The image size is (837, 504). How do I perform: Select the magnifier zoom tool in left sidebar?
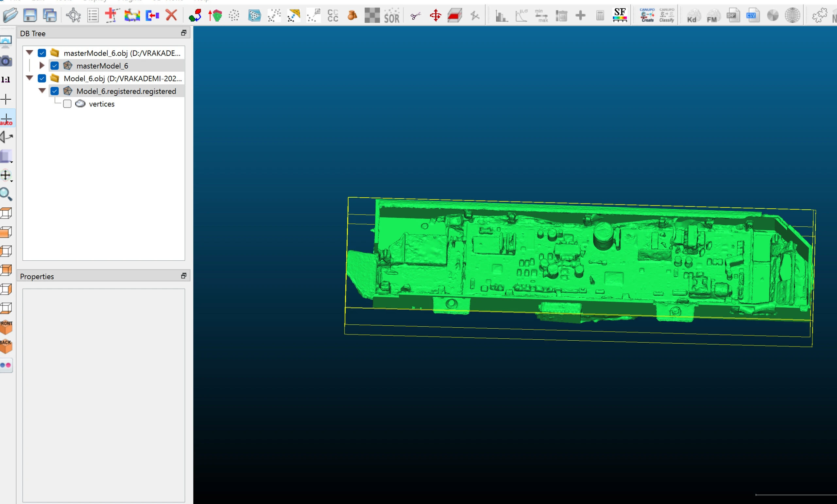pos(6,194)
